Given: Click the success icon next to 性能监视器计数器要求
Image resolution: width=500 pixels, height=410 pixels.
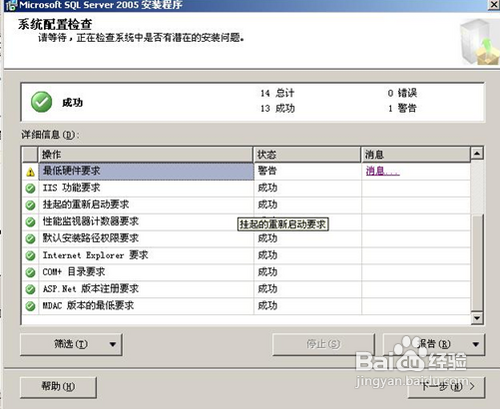Looking at the screenshot, I should coord(30,222).
